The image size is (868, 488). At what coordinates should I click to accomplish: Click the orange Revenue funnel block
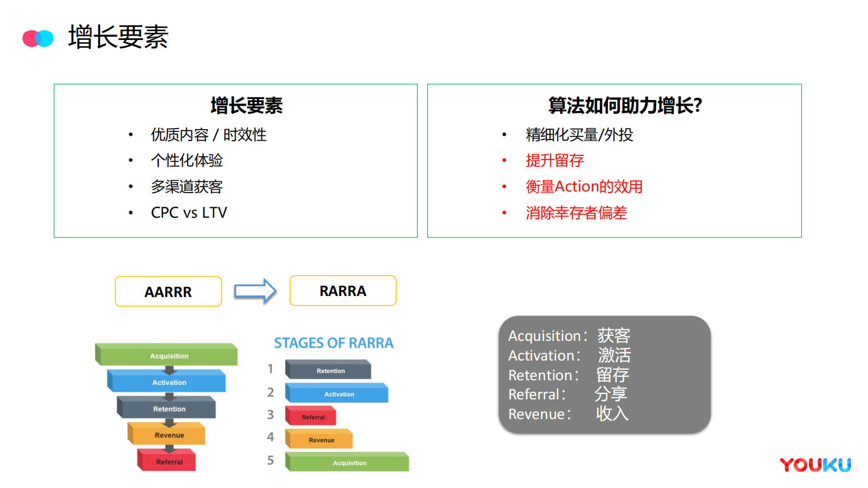pyautogui.click(x=166, y=434)
